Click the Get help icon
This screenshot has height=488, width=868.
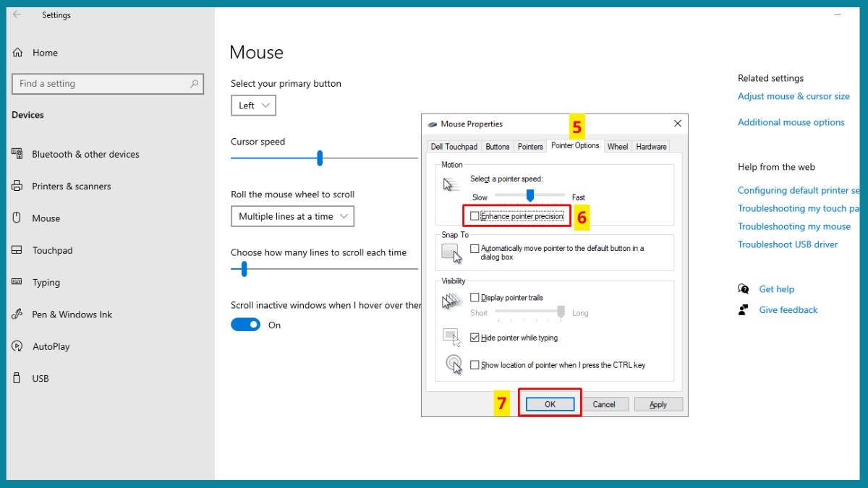point(743,288)
